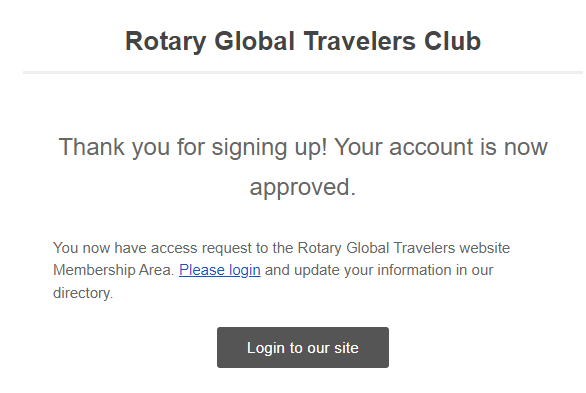Click the horizontal divider below the title
586x393 pixels.
coord(303,72)
